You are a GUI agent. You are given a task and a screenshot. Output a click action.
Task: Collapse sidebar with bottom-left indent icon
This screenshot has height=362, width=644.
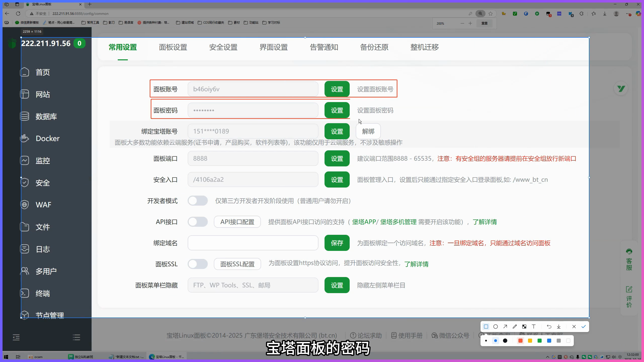(x=16, y=337)
